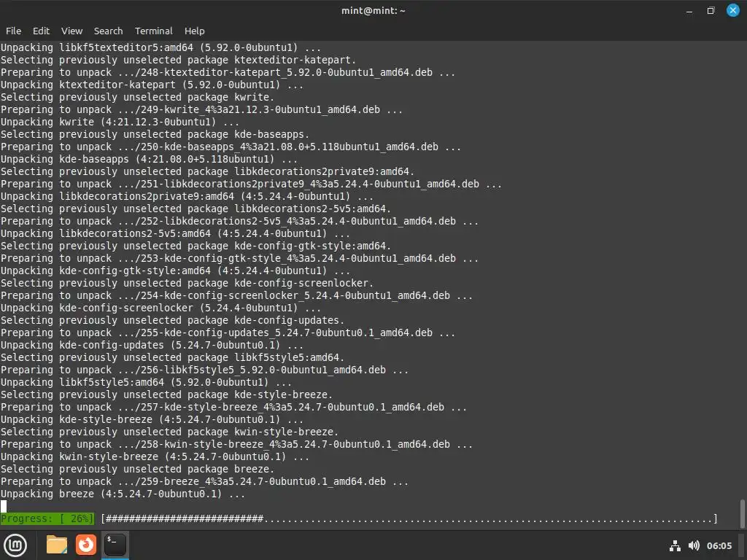Click line 'Unpacking kde-config-updates (5.24.7-0ubuntu0.1)'
The height and width of the screenshot is (560, 747).
click(152, 345)
